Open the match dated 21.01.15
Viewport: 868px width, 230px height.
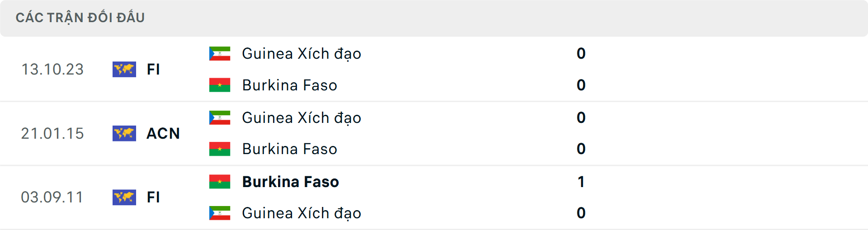coord(52,133)
